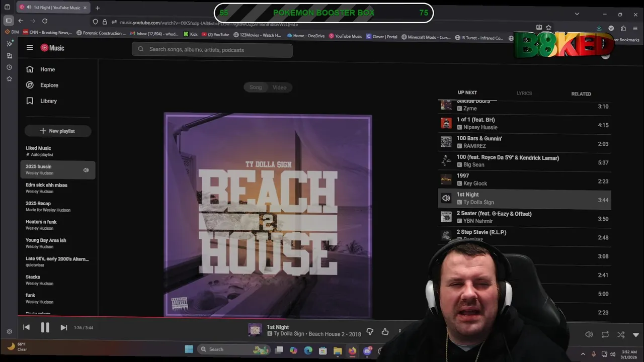Open File Explorer from the taskbar
Image resolution: width=644 pixels, height=362 pixels.
[x=337, y=350]
